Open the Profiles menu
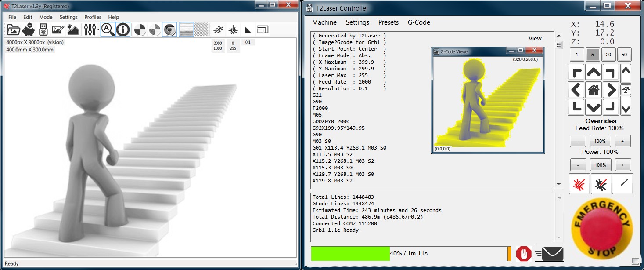The width and height of the screenshot is (644, 270). pyautogui.click(x=93, y=17)
